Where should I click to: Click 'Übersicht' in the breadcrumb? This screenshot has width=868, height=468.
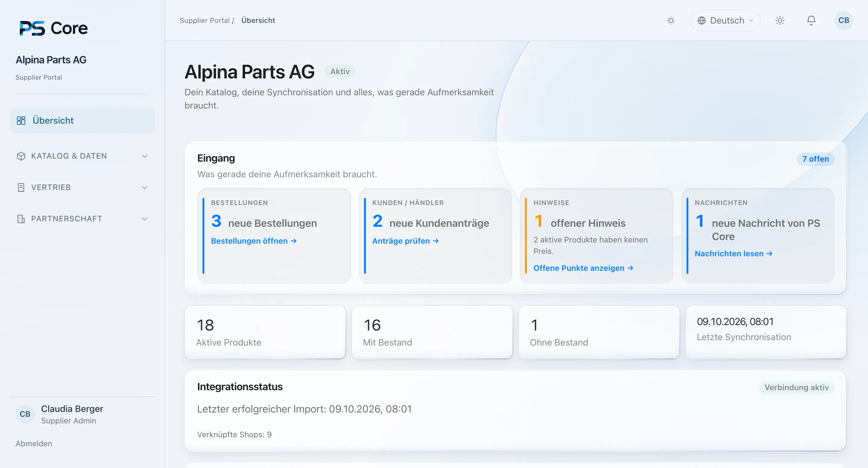[x=258, y=21]
